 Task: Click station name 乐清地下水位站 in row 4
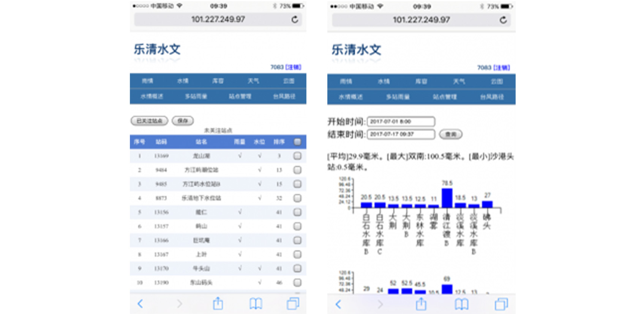201,198
